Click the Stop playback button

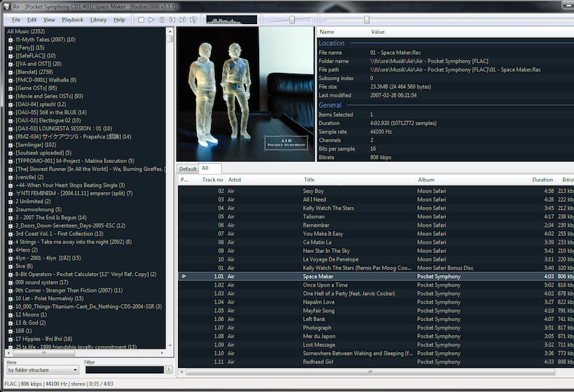[x=141, y=20]
